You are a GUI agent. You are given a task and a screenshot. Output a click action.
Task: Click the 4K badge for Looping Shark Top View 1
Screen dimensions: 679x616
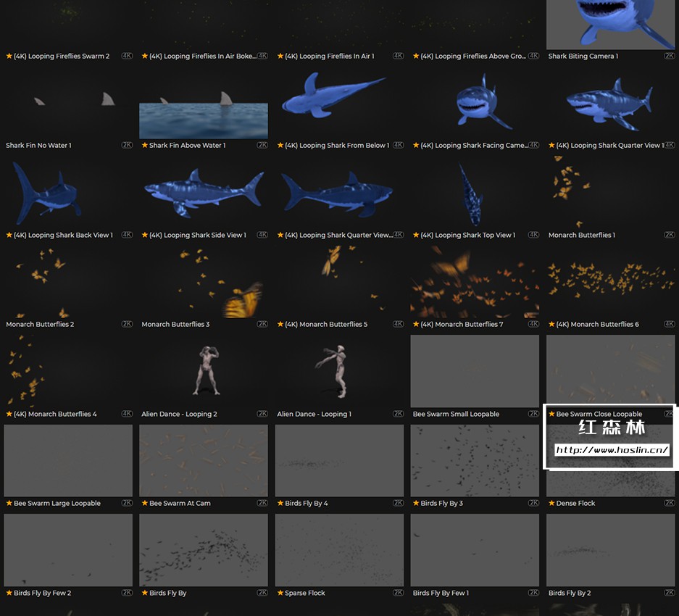tap(533, 235)
